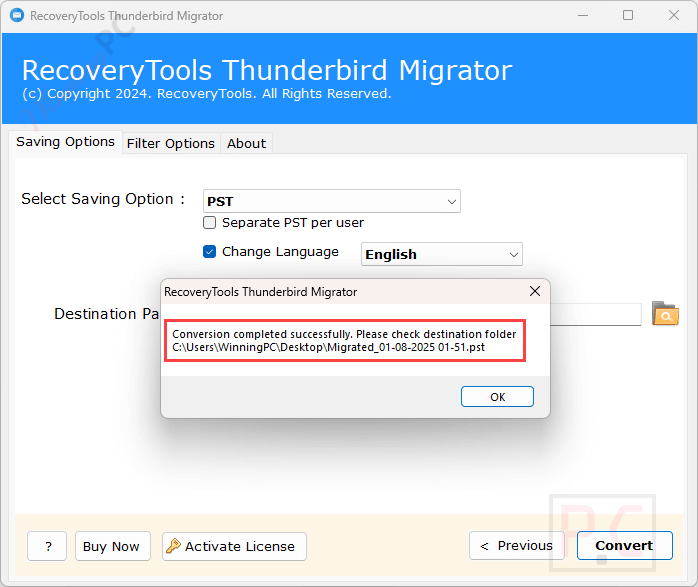Uncheck the Change Language checkbox
The width and height of the screenshot is (698, 587).
[x=210, y=252]
